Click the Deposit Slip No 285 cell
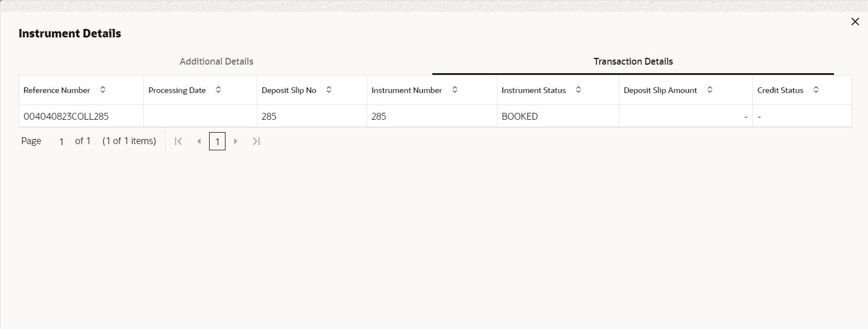868x329 pixels. pyautogui.click(x=269, y=116)
